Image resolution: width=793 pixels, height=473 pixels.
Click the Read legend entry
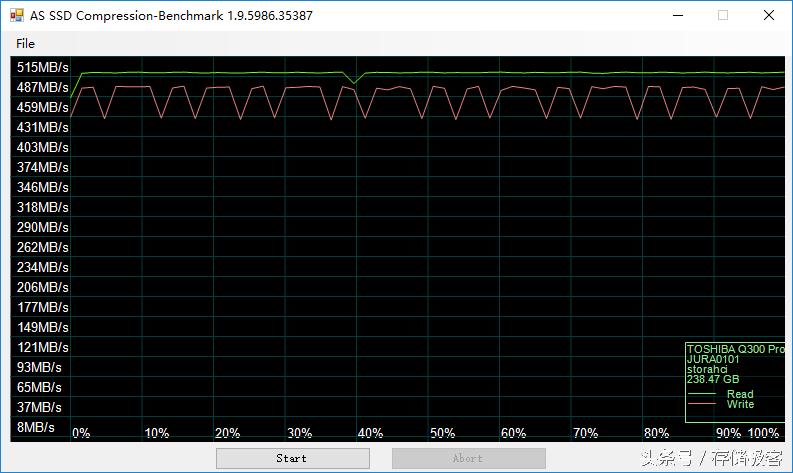(x=740, y=394)
